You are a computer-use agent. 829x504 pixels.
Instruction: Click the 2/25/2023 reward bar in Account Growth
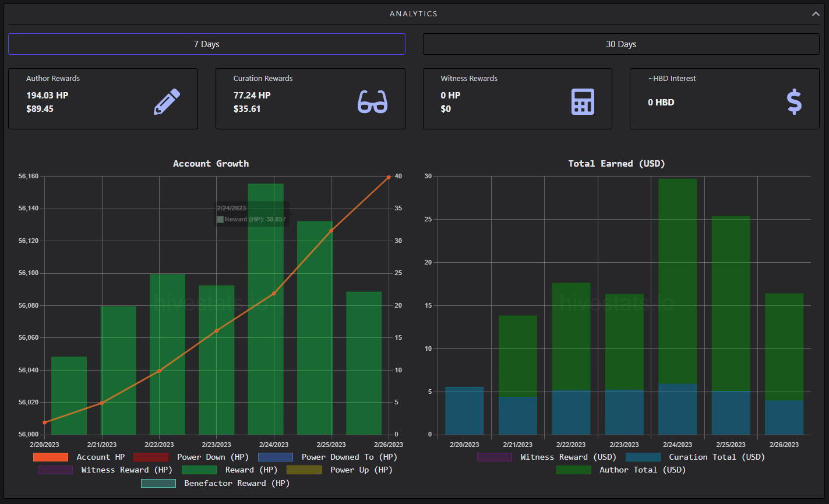(315, 328)
